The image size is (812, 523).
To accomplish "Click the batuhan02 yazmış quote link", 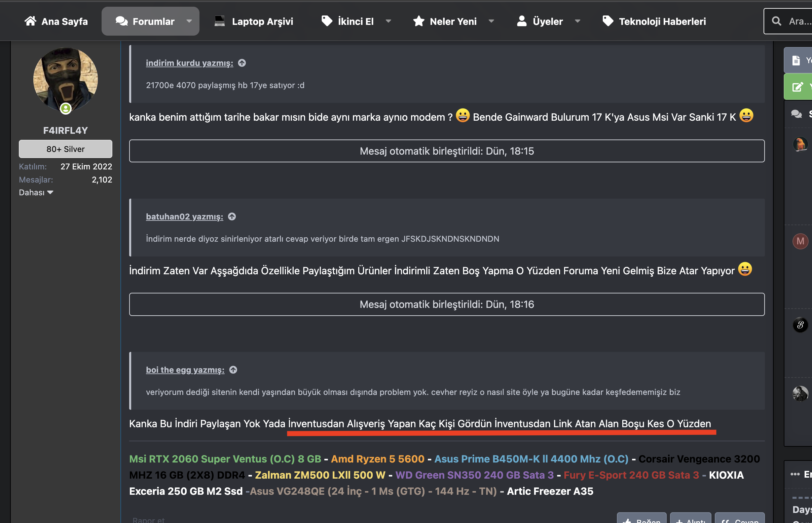I will click(184, 217).
